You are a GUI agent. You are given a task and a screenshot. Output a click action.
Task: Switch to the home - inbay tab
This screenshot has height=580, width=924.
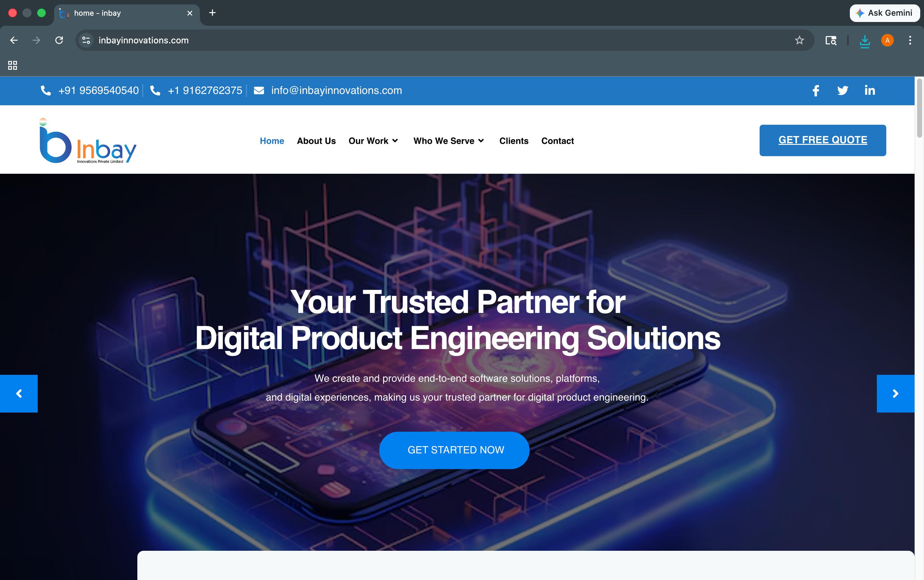click(127, 14)
